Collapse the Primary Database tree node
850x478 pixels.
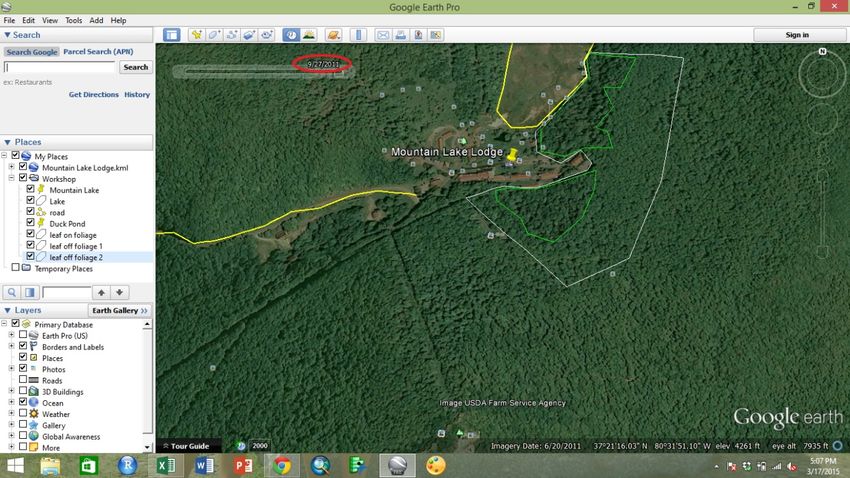click(4, 324)
